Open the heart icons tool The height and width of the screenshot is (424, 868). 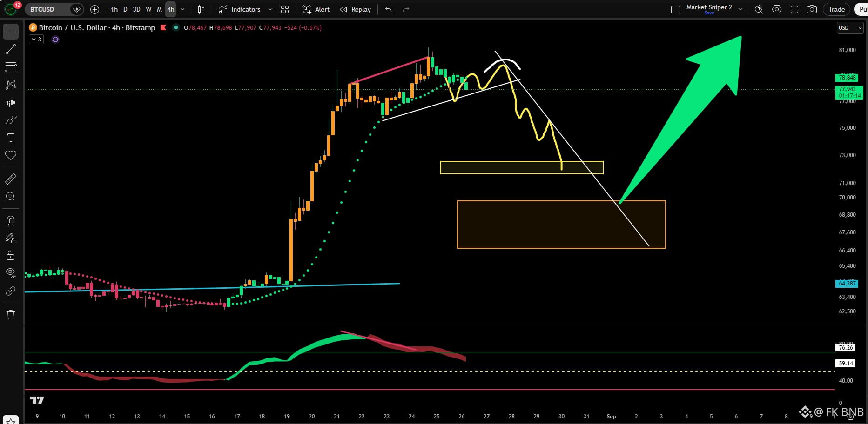point(11,155)
